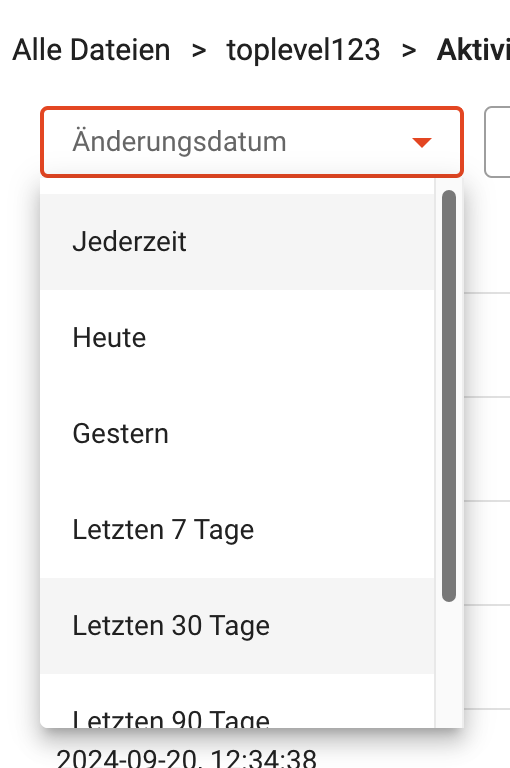
Task: Click the 2024-09-20, 12:34:38 timestamp row
Action: (x=186, y=758)
